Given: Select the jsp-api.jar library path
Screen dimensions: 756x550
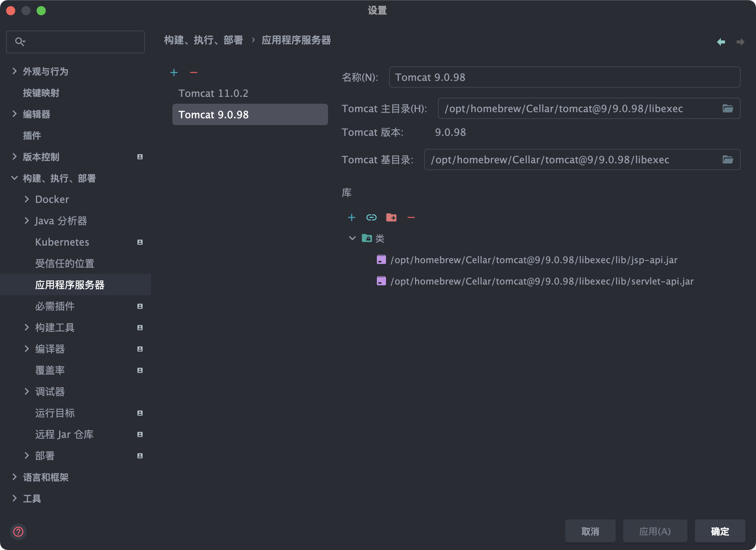Looking at the screenshot, I should 534,260.
